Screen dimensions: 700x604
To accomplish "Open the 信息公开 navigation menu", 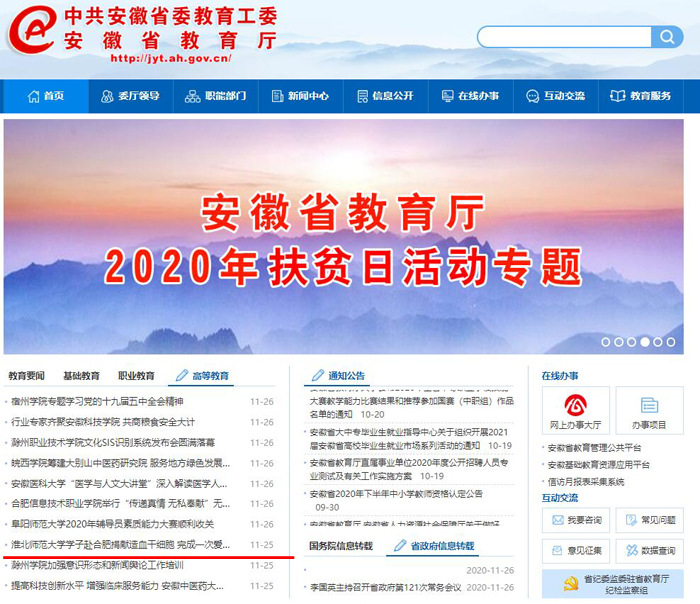I will 384,96.
